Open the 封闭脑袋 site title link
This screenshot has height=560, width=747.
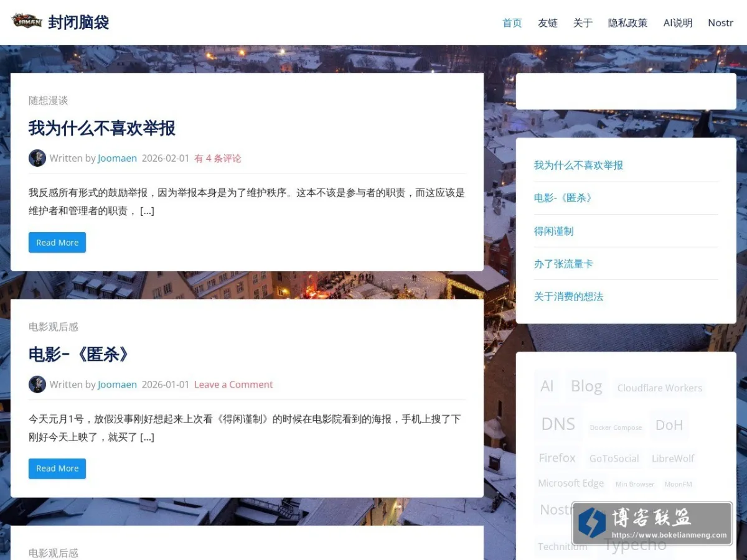[78, 22]
